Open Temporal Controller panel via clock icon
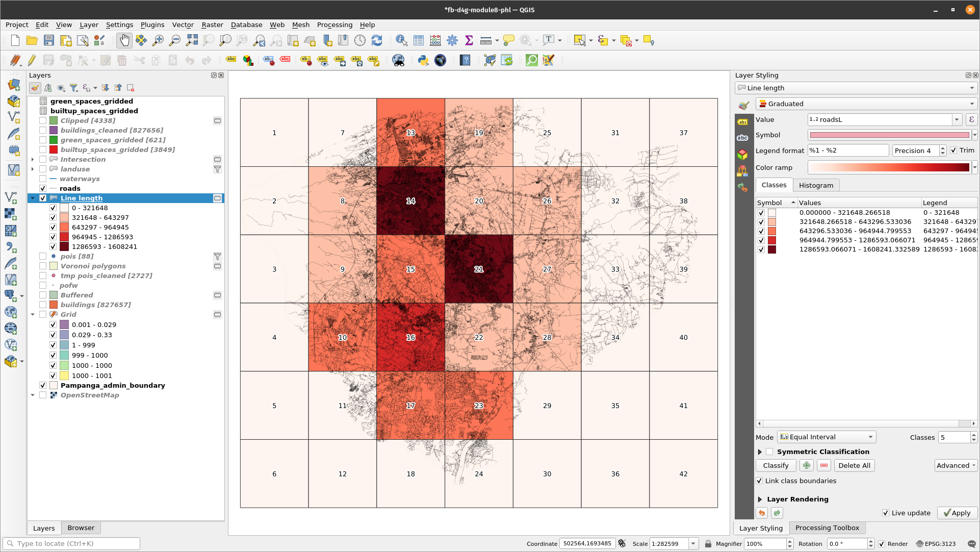This screenshot has height=552, width=980. coord(360,40)
